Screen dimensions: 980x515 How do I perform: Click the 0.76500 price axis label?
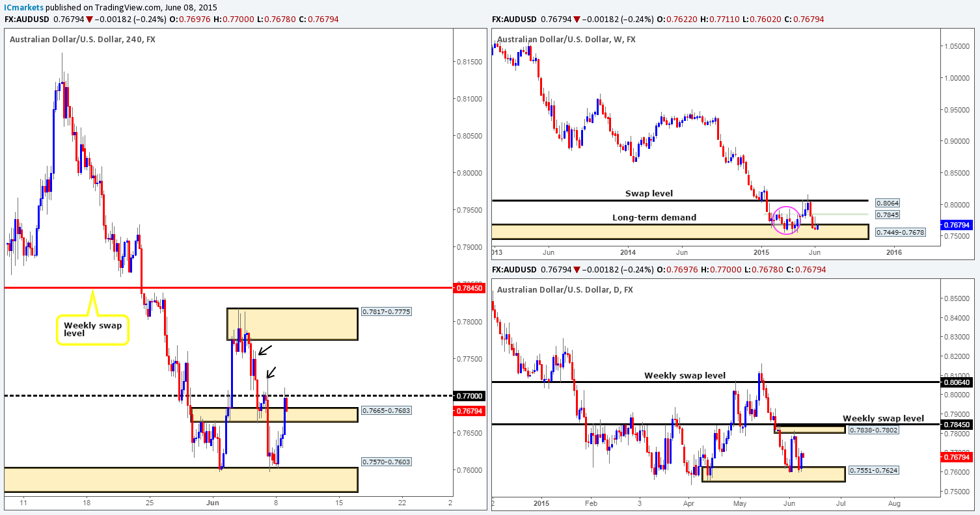[468, 433]
